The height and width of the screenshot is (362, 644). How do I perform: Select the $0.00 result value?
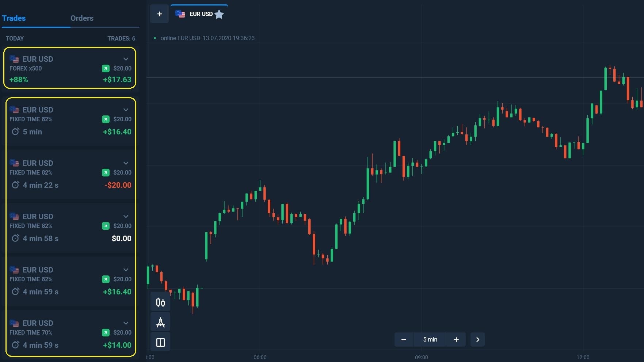point(121,239)
